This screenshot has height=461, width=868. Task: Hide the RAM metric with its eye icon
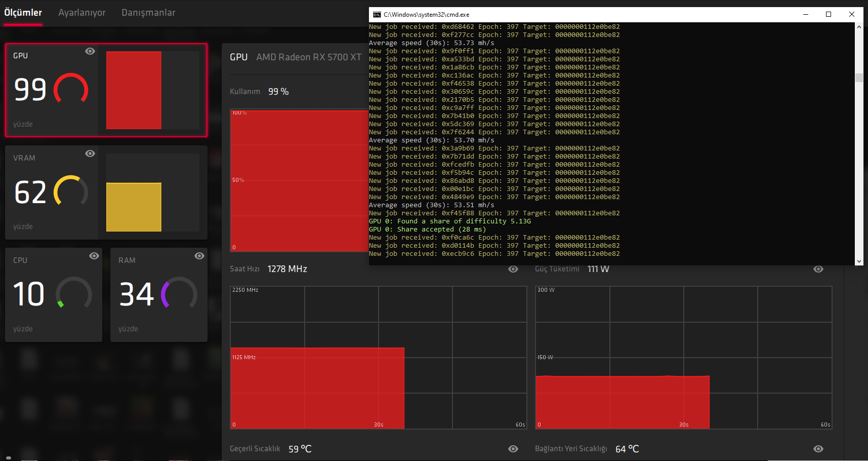pyautogui.click(x=199, y=256)
